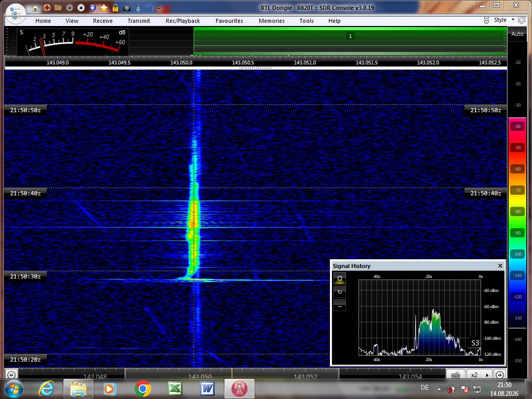This screenshot has height=399, width=532.
Task: Open Excel from taskbar
Action: (175, 389)
